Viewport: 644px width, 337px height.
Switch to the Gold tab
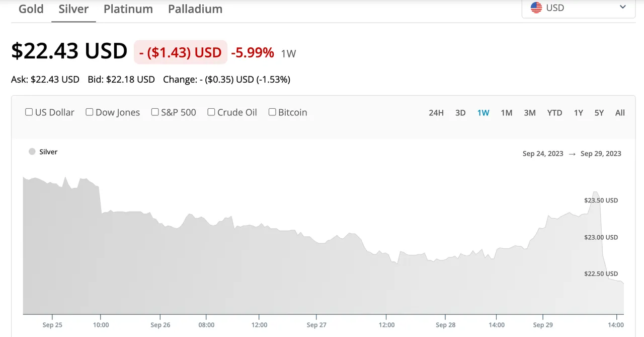point(31,9)
